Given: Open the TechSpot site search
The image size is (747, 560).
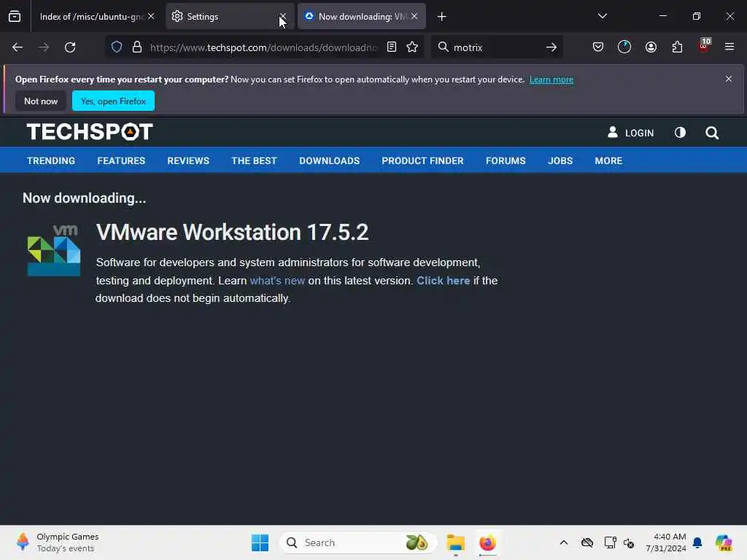Looking at the screenshot, I should 712,133.
